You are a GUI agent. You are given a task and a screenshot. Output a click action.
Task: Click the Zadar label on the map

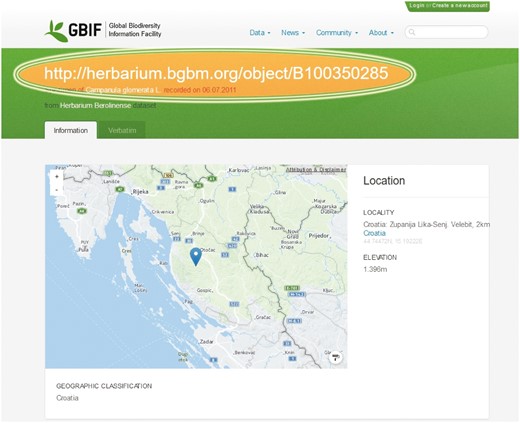pyautogui.click(x=206, y=342)
